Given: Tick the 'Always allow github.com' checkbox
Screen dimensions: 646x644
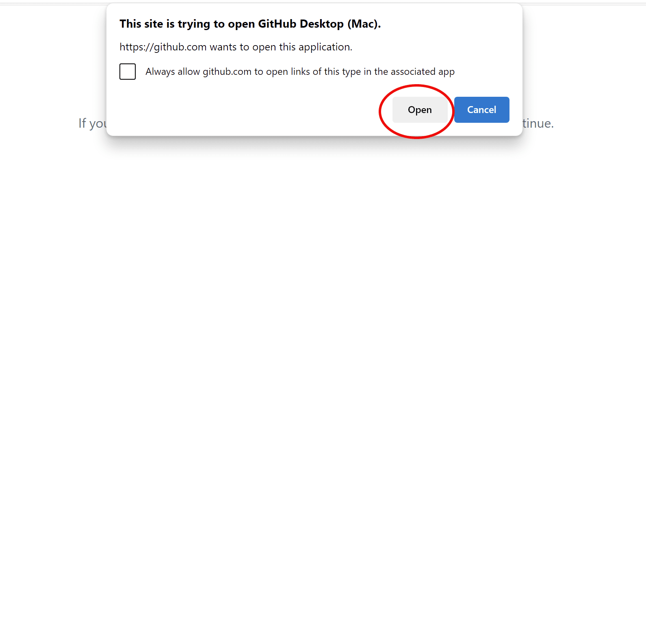Looking at the screenshot, I should (x=128, y=72).
